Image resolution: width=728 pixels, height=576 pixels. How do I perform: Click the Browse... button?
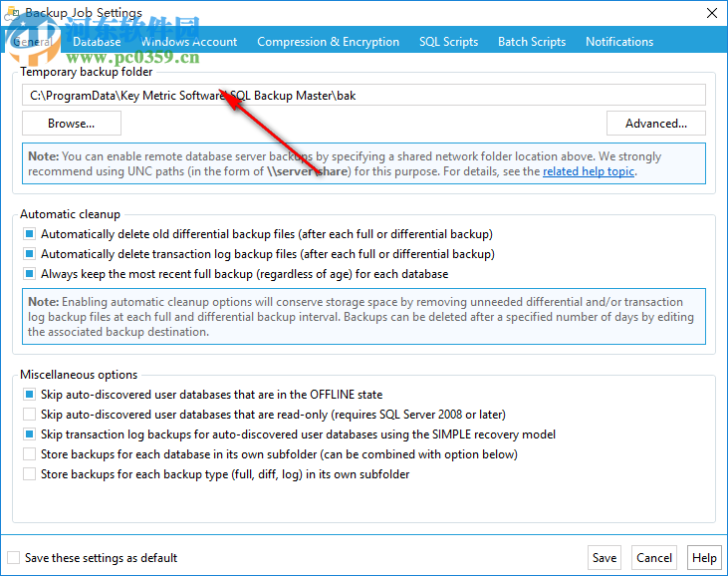72,124
